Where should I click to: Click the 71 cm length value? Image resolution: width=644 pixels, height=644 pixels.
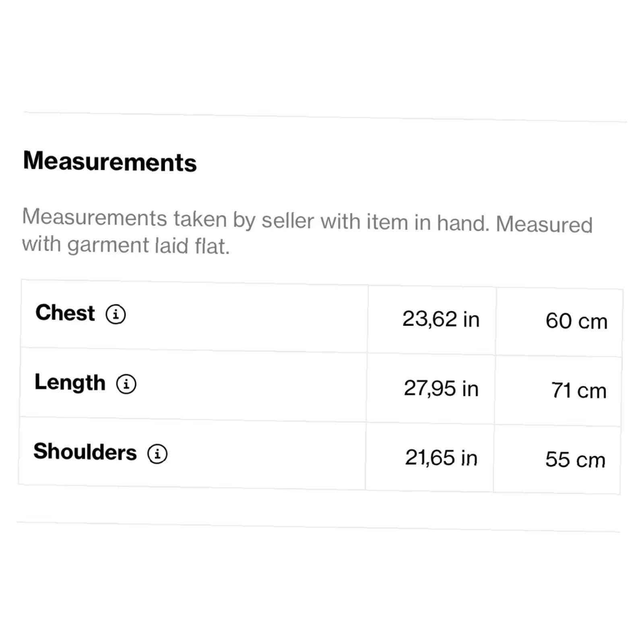[x=579, y=390]
